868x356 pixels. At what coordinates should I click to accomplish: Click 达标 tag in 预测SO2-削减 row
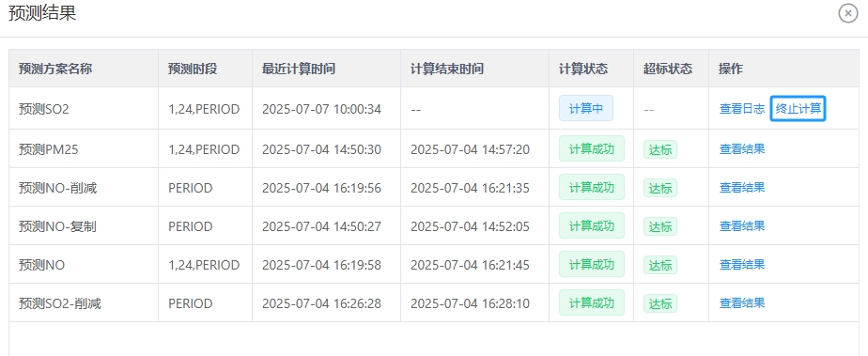[x=659, y=304]
